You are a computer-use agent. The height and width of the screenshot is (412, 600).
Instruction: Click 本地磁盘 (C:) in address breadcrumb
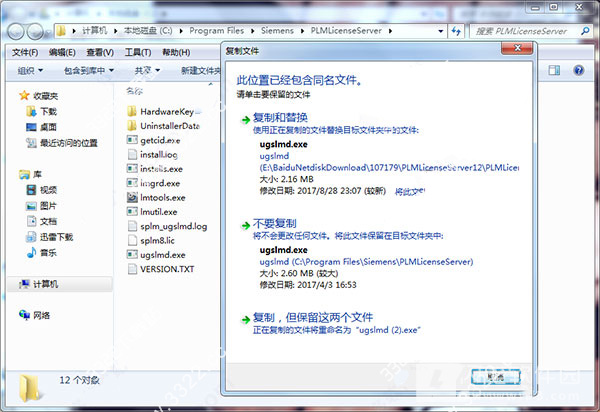[148, 31]
